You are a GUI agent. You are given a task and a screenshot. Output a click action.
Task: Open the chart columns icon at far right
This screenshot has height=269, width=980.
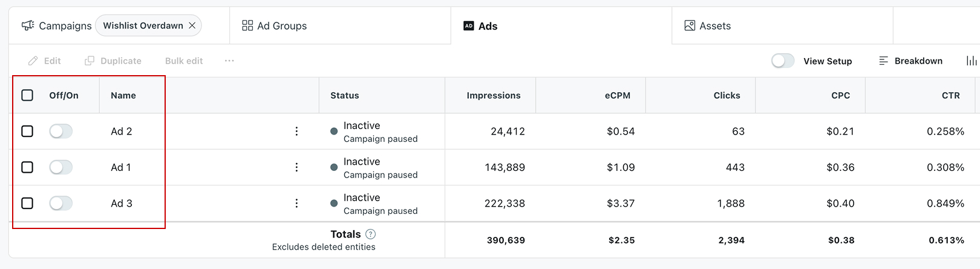pyautogui.click(x=972, y=61)
